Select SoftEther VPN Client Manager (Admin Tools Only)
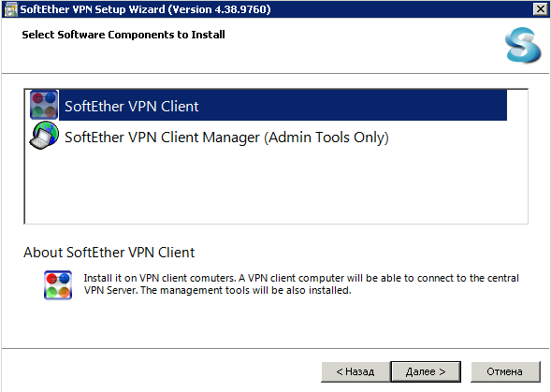The height and width of the screenshot is (392, 551). tap(226, 138)
